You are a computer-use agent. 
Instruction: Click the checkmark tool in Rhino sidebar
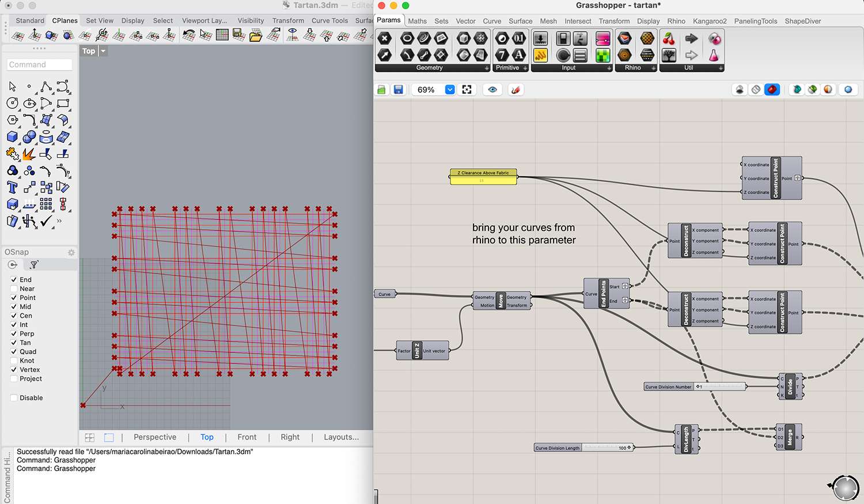coord(46,221)
